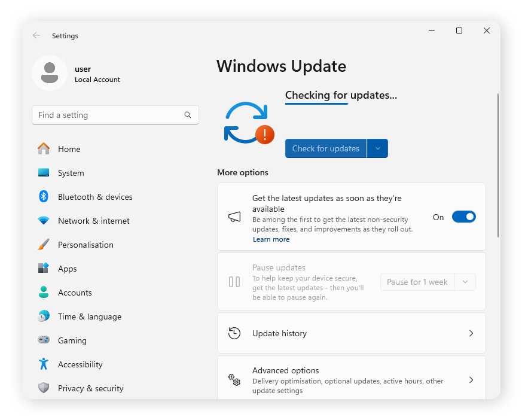Click the Privacy & security shield icon
The height and width of the screenshot is (420, 522).
pyautogui.click(x=44, y=388)
